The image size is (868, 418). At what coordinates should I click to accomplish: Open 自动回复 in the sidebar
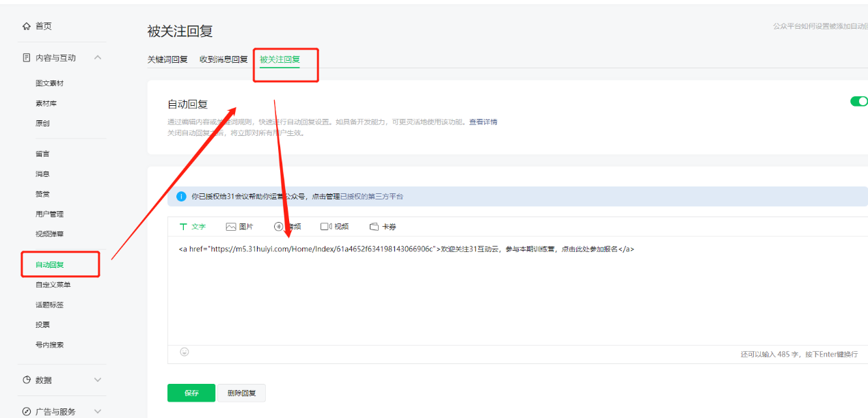[49, 264]
